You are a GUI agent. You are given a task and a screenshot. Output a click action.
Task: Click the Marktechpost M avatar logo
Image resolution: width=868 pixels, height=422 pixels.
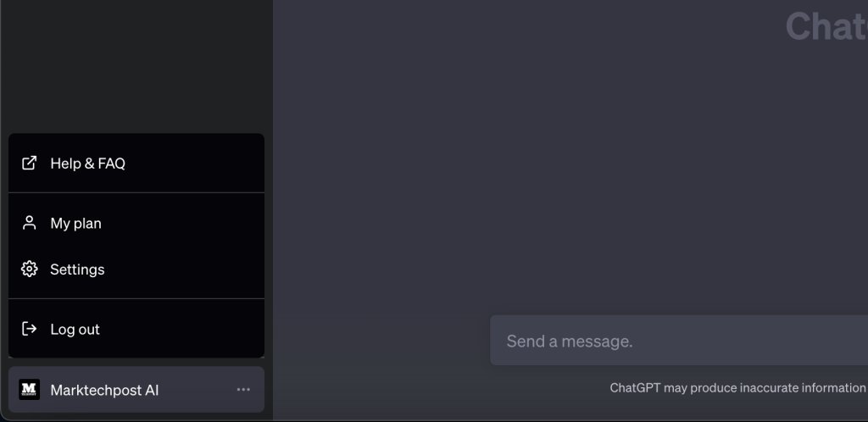click(x=29, y=389)
